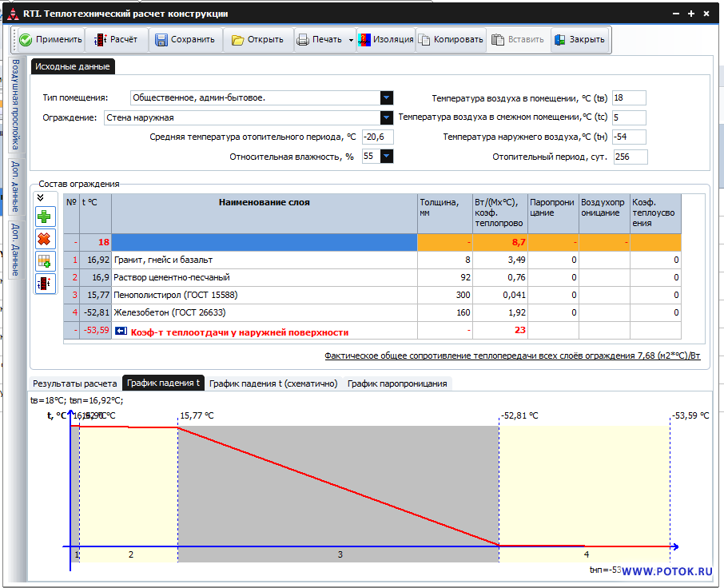Open the Изоляция tool
The height and width of the screenshot is (588, 724).
[x=385, y=40]
